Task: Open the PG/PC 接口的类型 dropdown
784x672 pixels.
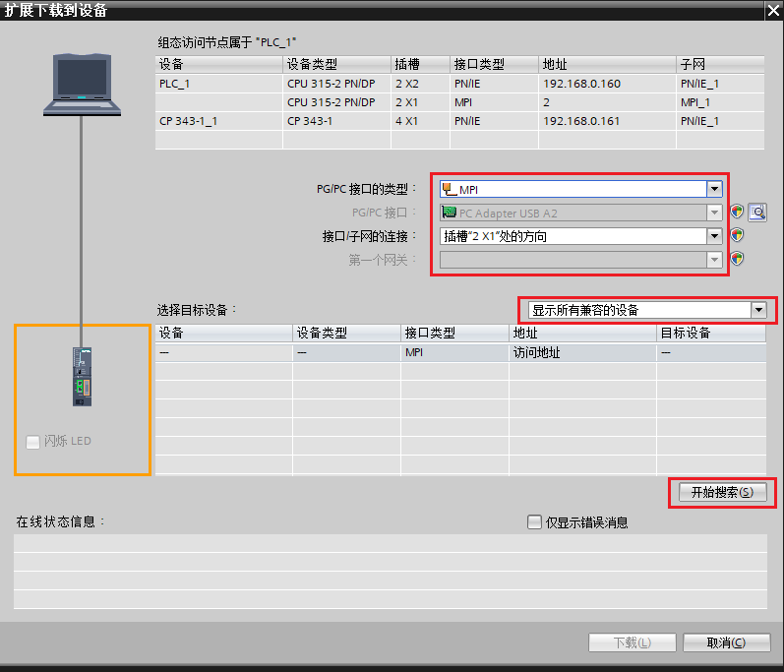Action: pyautogui.click(x=714, y=189)
